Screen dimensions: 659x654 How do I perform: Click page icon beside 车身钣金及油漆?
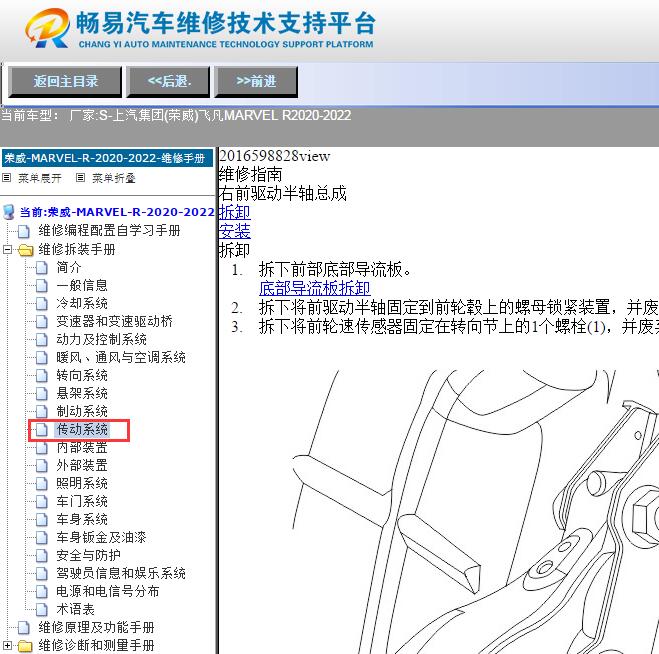click(x=42, y=538)
